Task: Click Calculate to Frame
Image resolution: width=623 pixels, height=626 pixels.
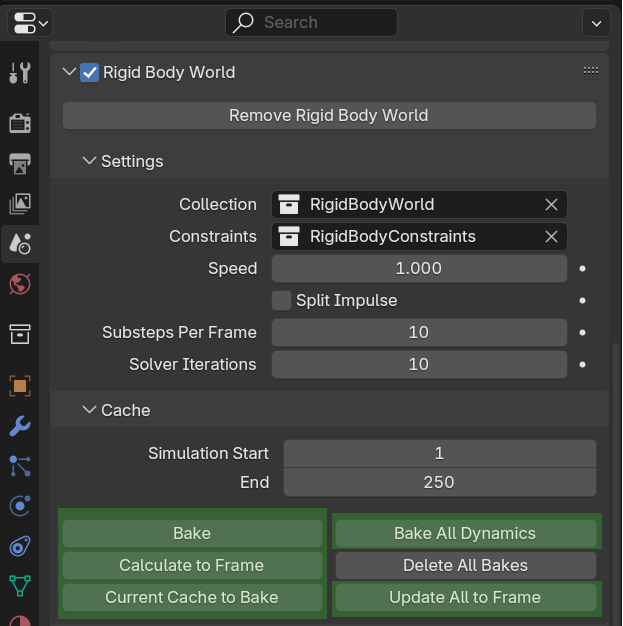Action: tap(192, 565)
